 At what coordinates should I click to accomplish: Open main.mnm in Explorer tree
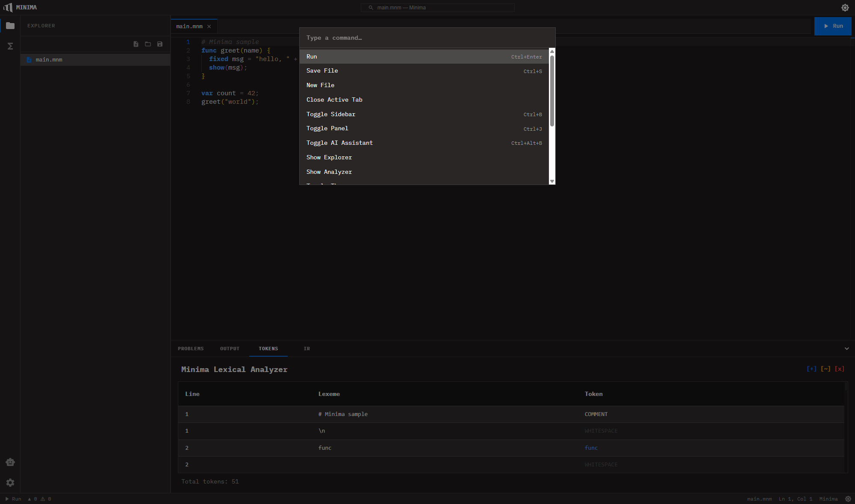pos(95,60)
